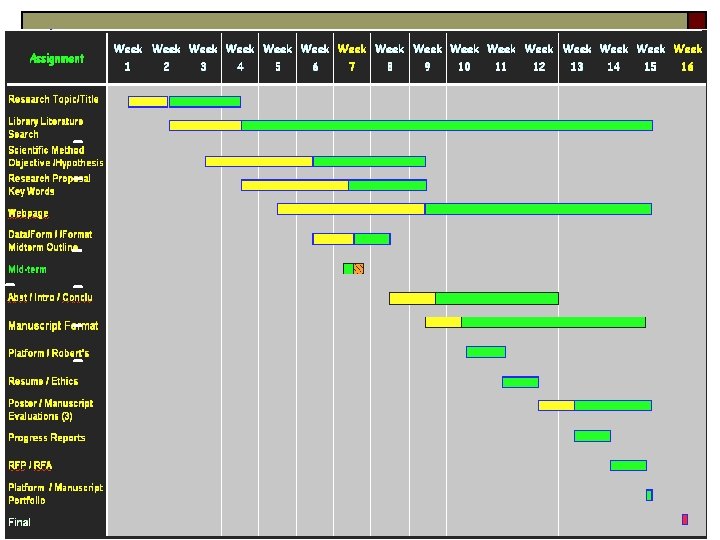
Task: Open the Abst / Intro / Conclu label
Action: [50, 297]
